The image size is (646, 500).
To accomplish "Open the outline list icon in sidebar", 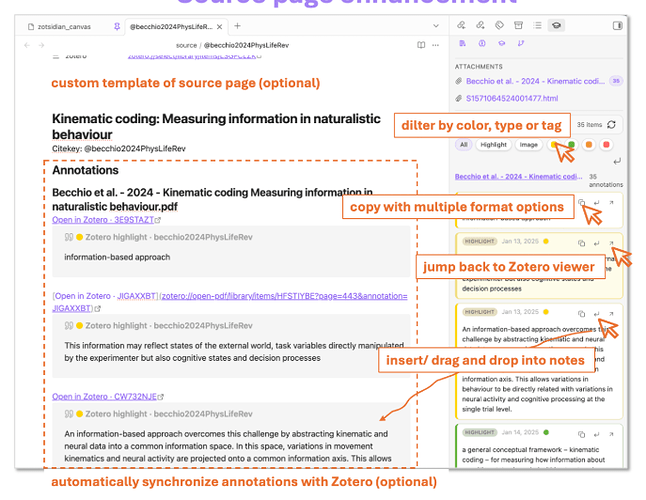I will 537,26.
